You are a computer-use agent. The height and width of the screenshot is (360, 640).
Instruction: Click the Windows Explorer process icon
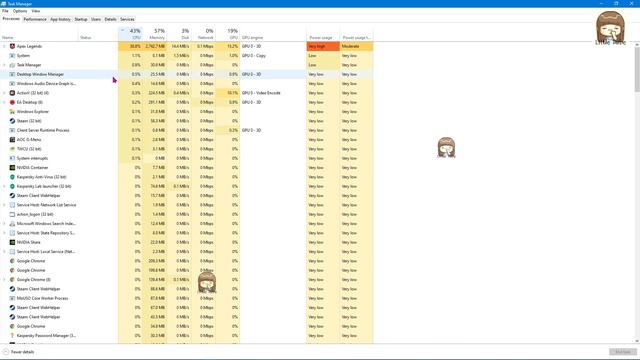(x=12, y=112)
